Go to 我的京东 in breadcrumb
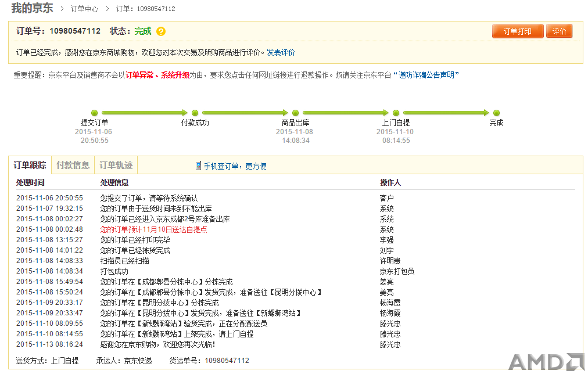Screen dimensions: 588x374 33,8
